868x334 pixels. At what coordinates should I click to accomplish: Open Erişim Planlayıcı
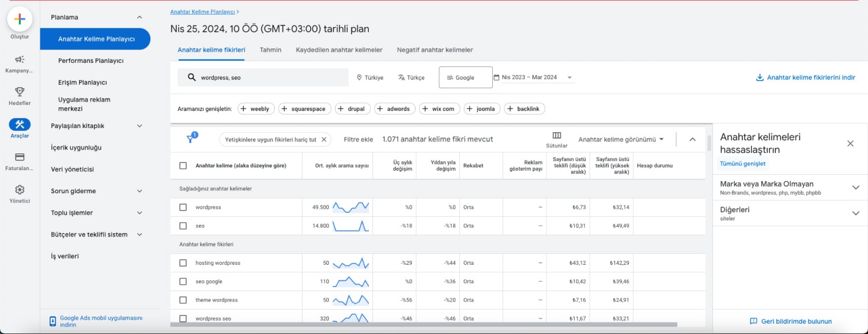(82, 82)
